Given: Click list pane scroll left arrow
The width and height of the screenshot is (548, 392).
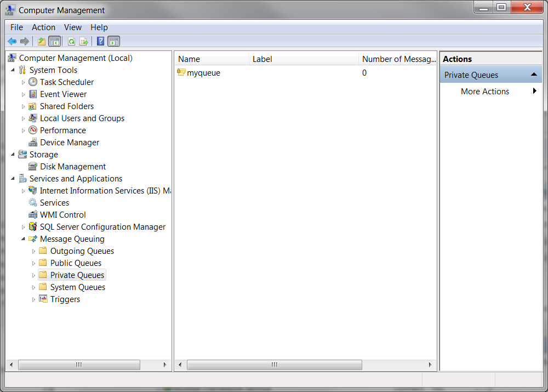Looking at the screenshot, I should point(180,365).
